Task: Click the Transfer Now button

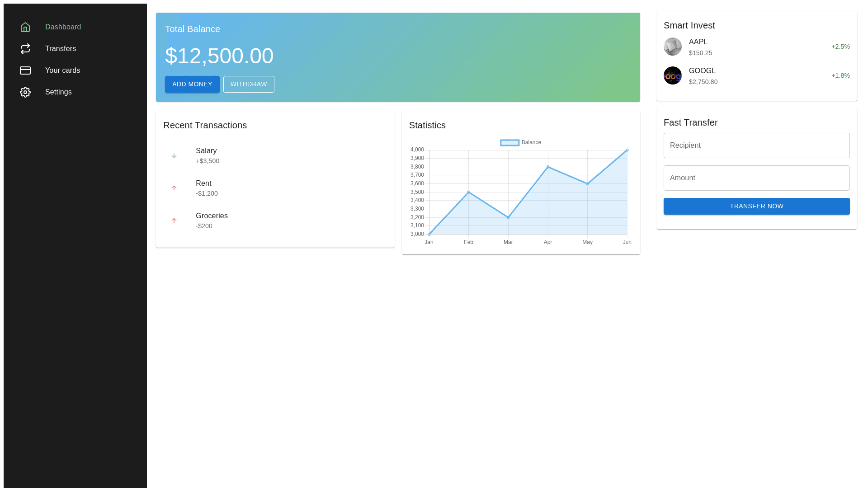Action: pos(756,206)
